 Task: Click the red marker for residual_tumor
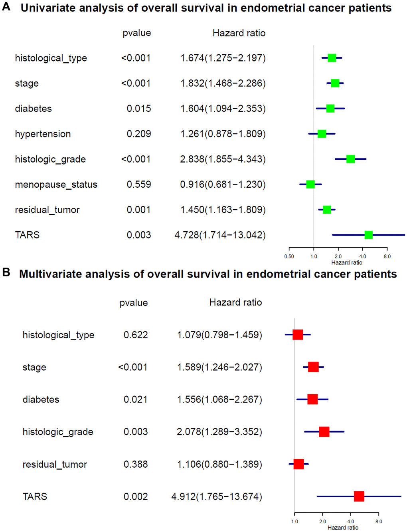[298, 464]
